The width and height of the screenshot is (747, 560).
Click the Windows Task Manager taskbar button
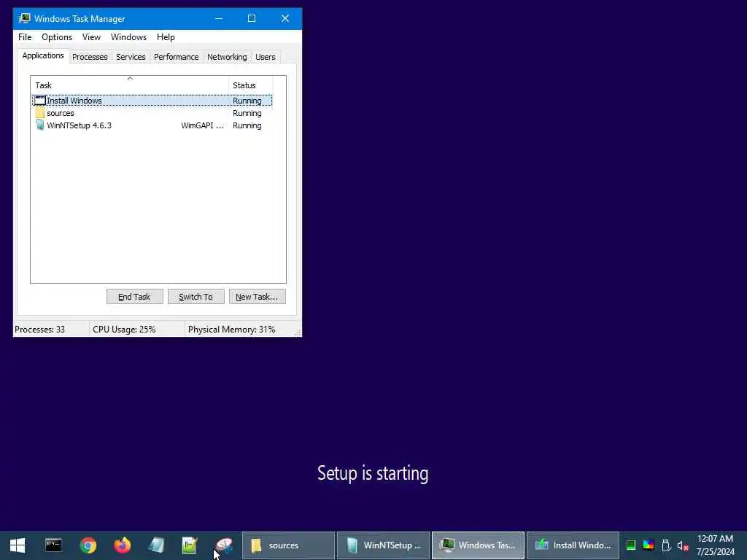coord(478,545)
